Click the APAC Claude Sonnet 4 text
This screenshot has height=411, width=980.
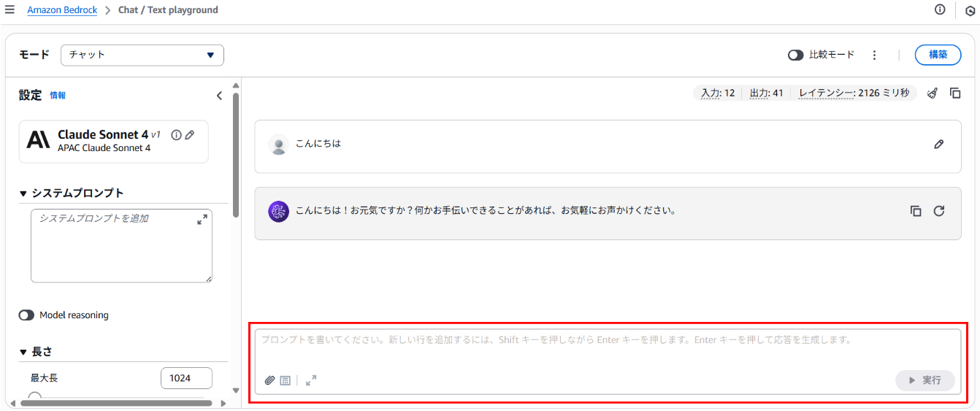(x=104, y=148)
